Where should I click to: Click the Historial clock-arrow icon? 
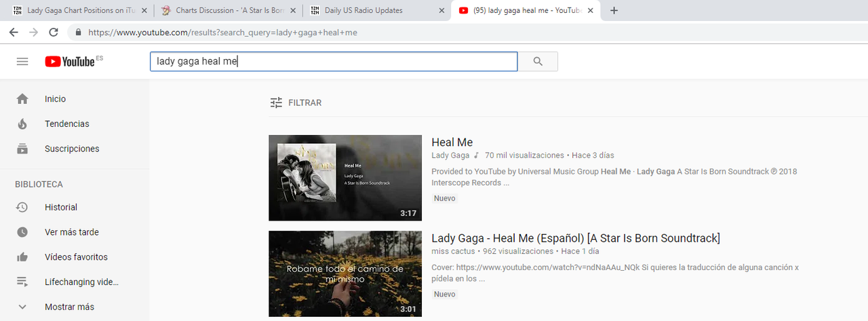click(22, 208)
